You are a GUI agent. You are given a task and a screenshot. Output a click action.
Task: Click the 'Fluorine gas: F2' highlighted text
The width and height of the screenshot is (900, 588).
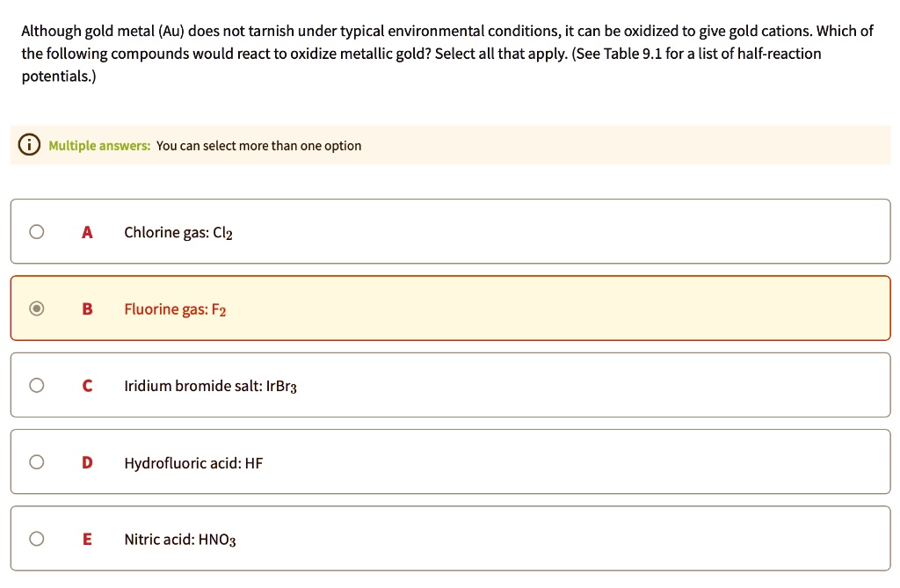[x=175, y=309]
